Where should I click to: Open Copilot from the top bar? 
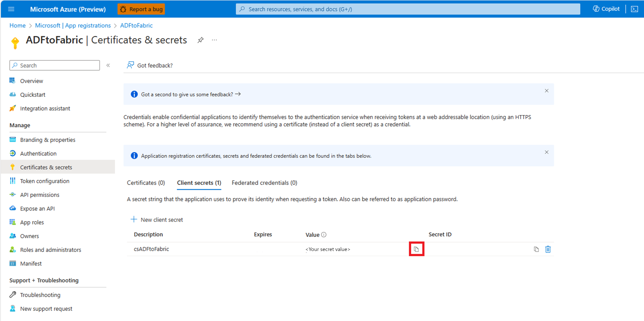(x=606, y=9)
